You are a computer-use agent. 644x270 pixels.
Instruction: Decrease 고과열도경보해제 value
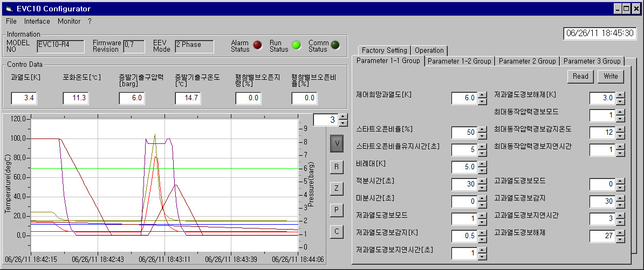[x=621, y=239]
